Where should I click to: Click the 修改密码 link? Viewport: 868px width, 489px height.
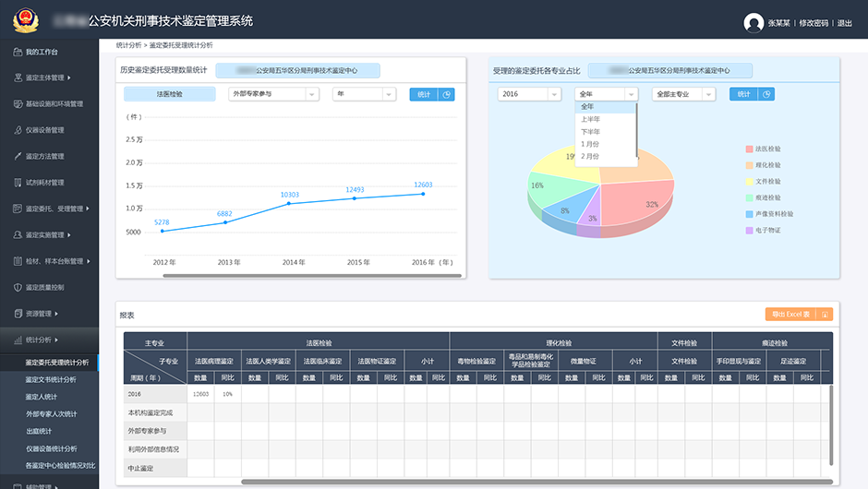click(x=814, y=23)
